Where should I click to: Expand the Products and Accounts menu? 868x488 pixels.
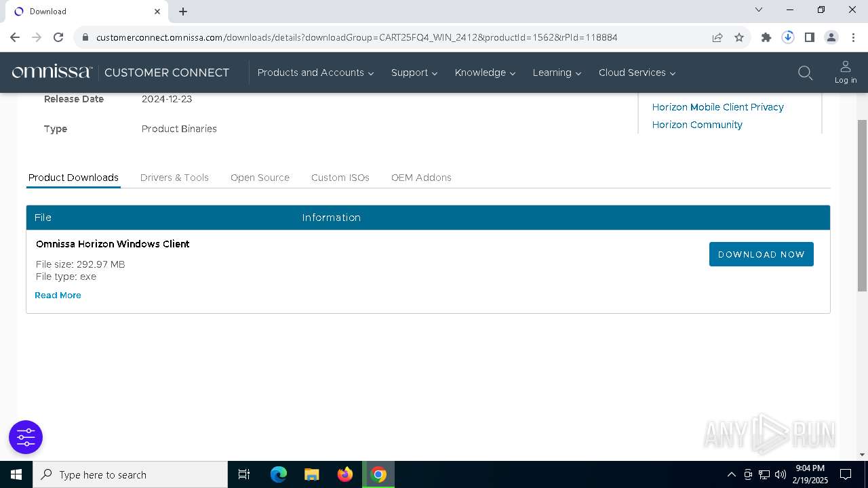pyautogui.click(x=315, y=73)
